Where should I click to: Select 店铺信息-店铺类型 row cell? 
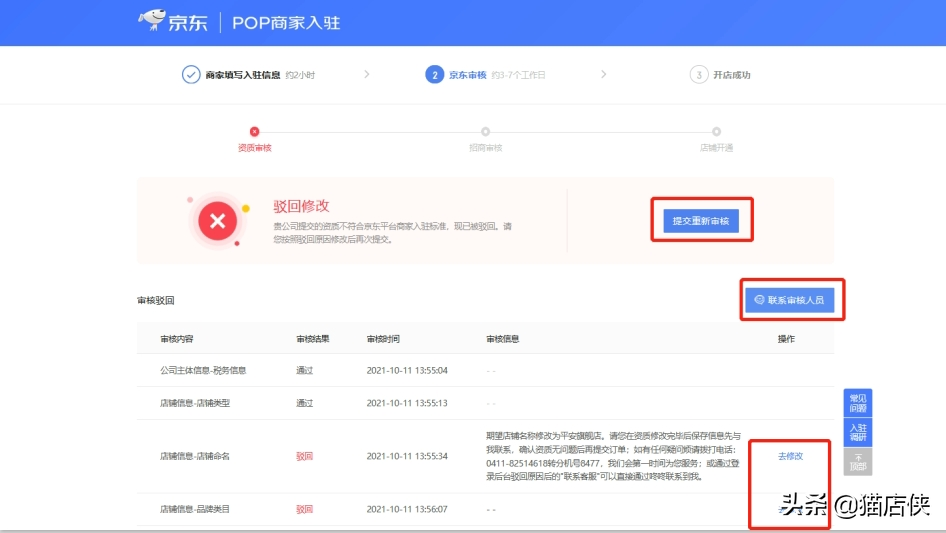(194, 403)
